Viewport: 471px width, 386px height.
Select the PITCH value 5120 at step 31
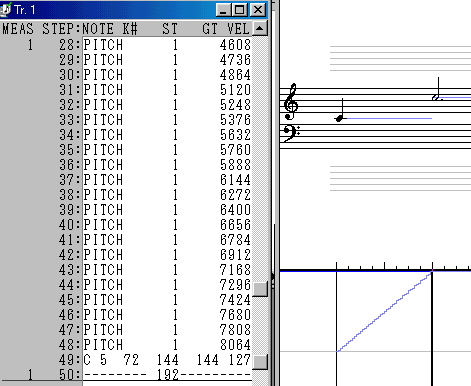click(235, 90)
